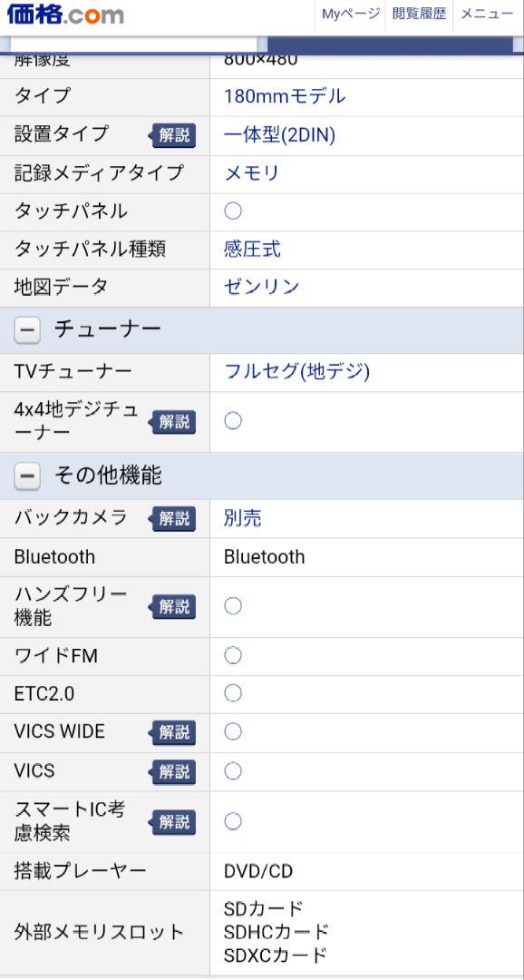Click the 解説 badge in the VICS row
524x980 pixels.
point(171,771)
